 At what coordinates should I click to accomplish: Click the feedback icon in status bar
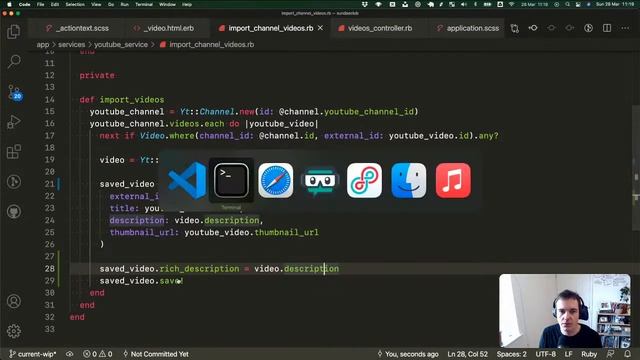click(611, 354)
